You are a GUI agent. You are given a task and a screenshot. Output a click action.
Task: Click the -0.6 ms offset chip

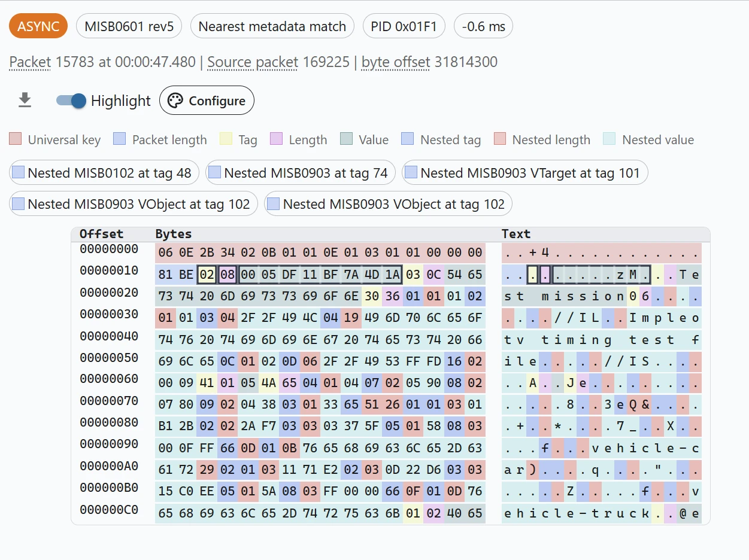click(x=483, y=26)
